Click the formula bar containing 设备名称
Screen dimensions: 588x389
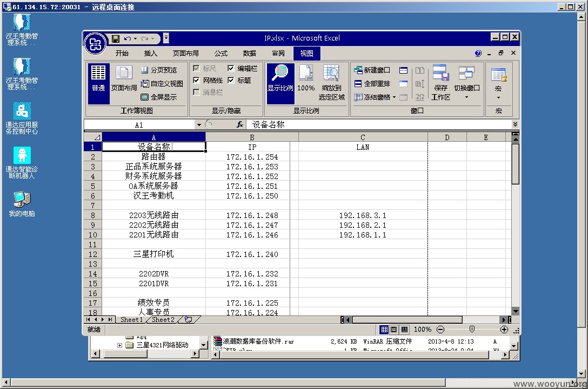click(x=379, y=124)
